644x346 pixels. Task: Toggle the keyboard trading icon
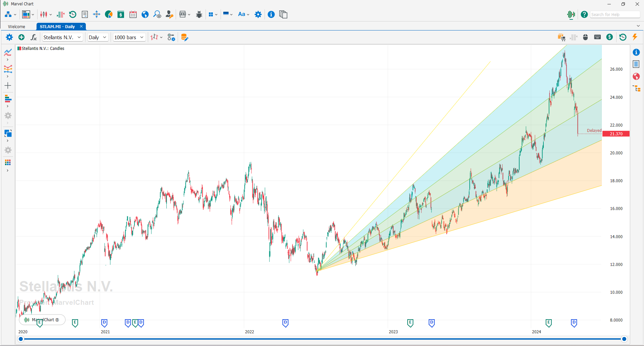coord(597,37)
